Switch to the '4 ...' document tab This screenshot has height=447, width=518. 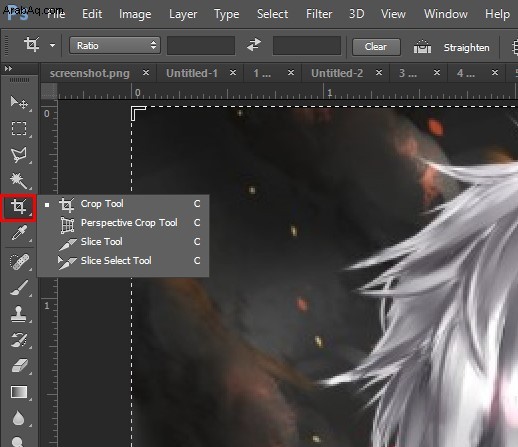click(x=466, y=73)
